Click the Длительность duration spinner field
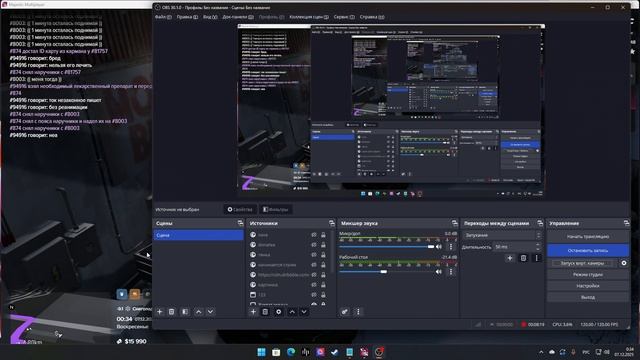640x360 pixels. 517,247
